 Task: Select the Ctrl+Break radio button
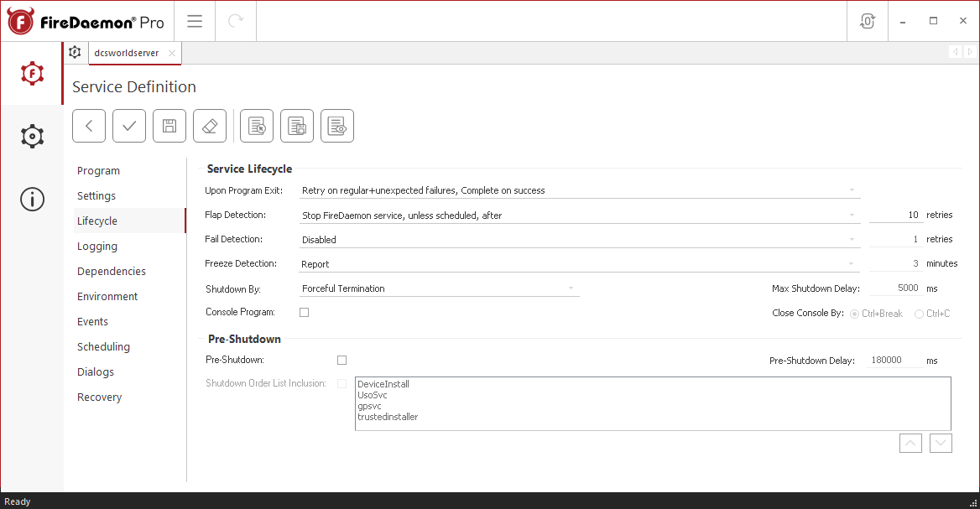point(854,314)
